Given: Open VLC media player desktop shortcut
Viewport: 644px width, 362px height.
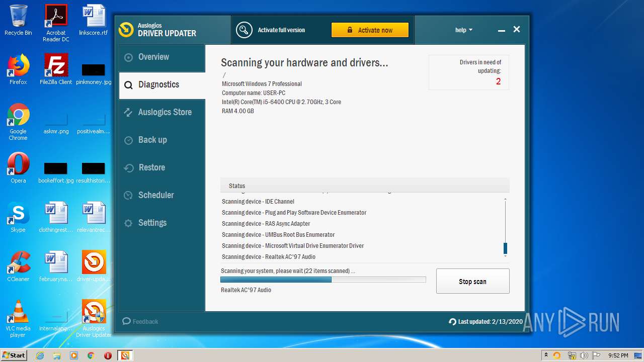Looking at the screenshot, I should click(18, 319).
